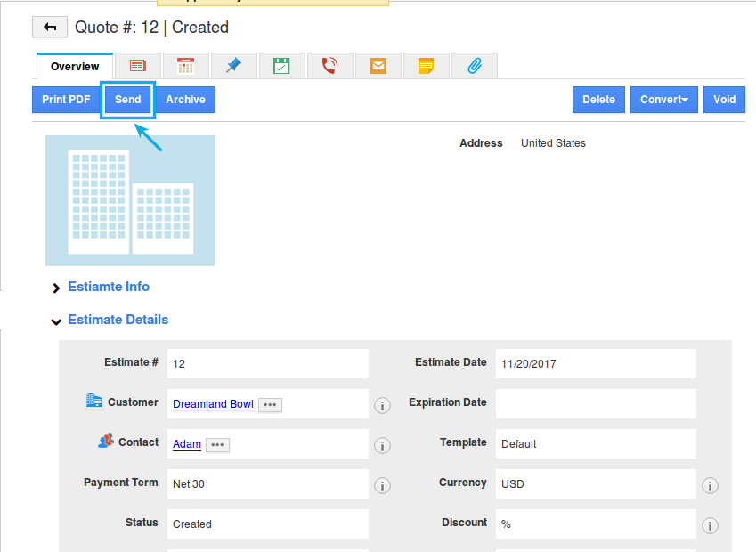The width and height of the screenshot is (756, 552).
Task: Open the Convert dropdown menu
Action: pos(663,100)
